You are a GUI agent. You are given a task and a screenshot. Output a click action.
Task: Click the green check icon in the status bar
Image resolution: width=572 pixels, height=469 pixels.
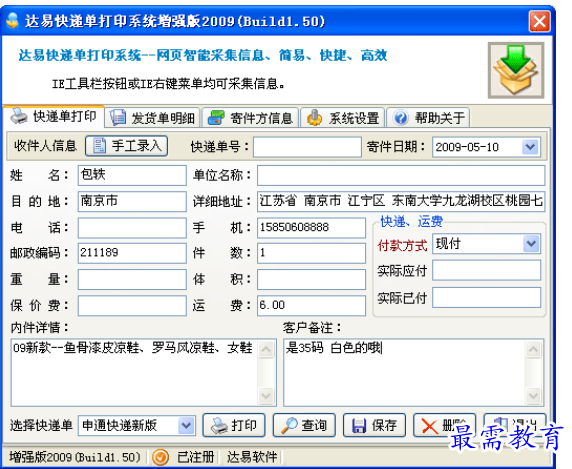pyautogui.click(x=160, y=457)
